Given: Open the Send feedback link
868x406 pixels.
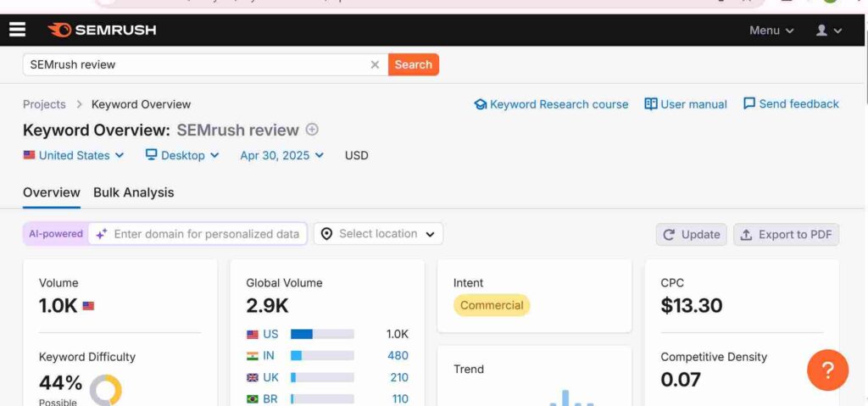Looking at the screenshot, I should coord(798,104).
